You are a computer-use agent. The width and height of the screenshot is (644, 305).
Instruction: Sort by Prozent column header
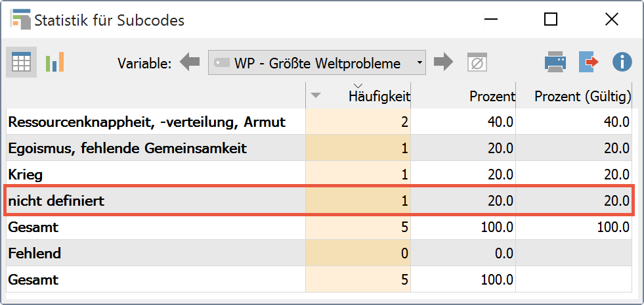click(491, 97)
